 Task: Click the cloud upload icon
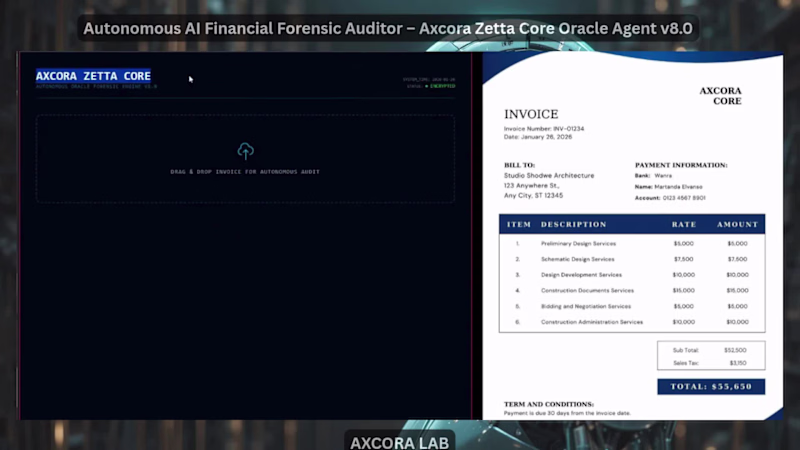click(245, 151)
